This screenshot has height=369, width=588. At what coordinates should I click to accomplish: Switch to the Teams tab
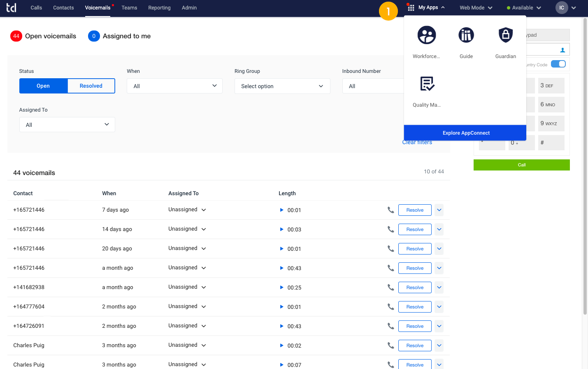coord(129,7)
